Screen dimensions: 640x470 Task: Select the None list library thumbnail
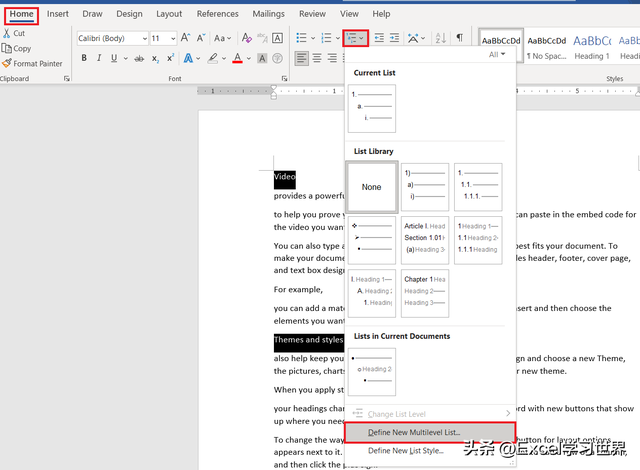(372, 187)
